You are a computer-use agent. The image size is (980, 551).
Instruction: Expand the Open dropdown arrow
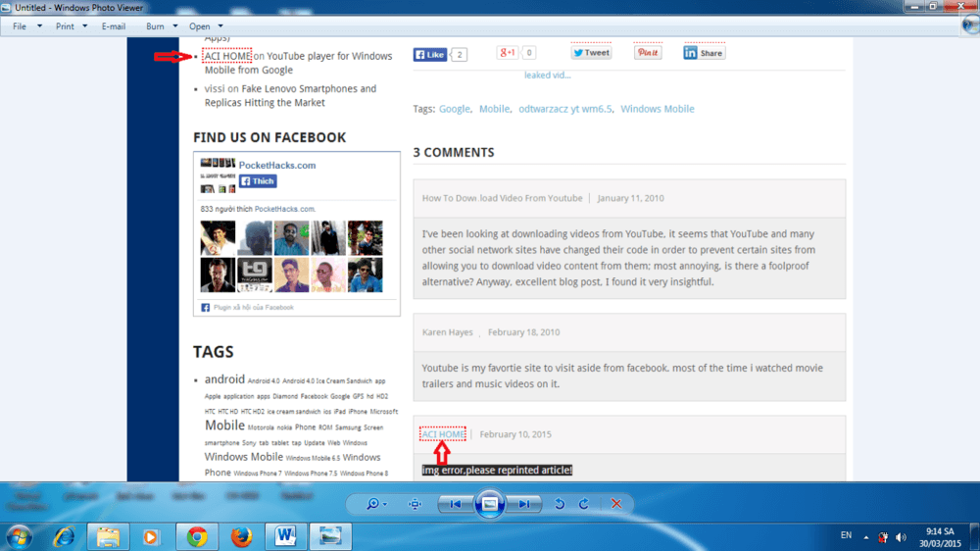tap(220, 26)
